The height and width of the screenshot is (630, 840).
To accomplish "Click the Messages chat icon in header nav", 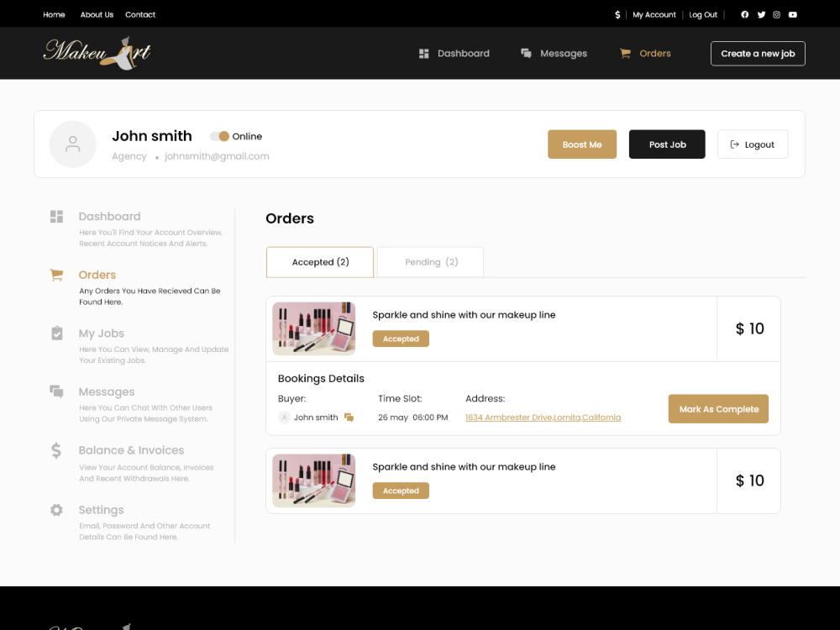I will [526, 53].
